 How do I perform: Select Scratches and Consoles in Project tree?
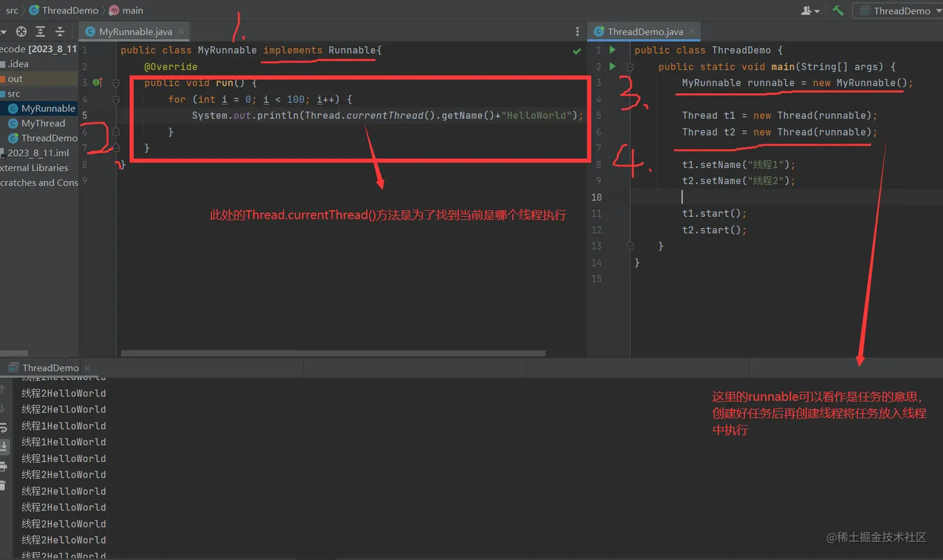coord(39,183)
